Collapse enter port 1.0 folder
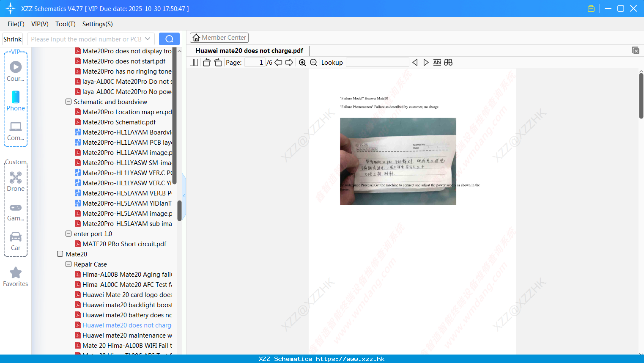 tap(69, 234)
